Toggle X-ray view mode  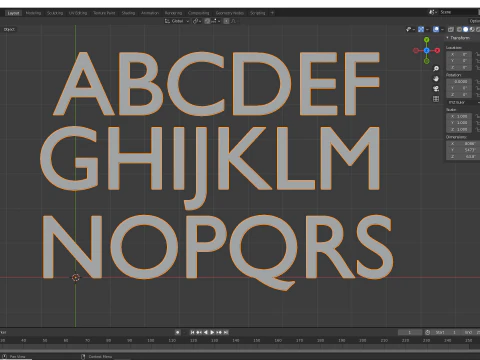451,30
